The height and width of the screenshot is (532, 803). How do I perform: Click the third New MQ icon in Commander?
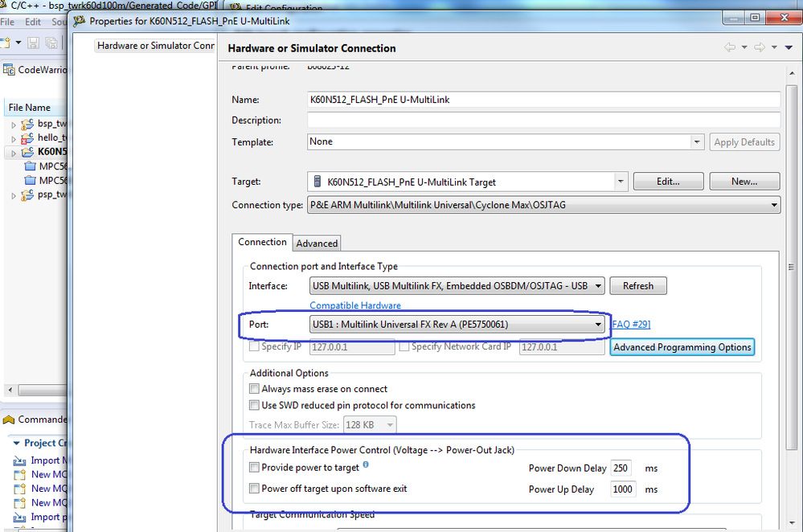pos(19,503)
